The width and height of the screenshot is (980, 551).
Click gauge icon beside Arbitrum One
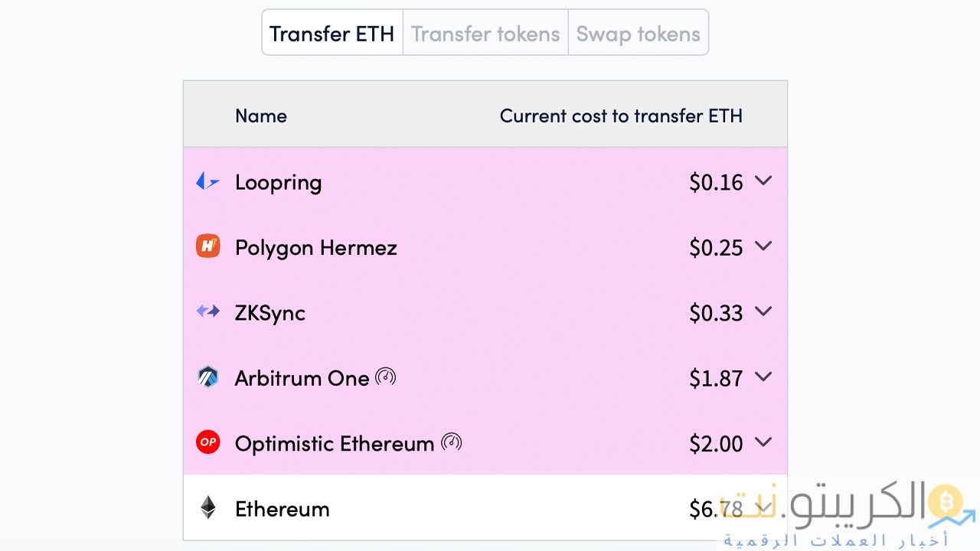(x=386, y=377)
